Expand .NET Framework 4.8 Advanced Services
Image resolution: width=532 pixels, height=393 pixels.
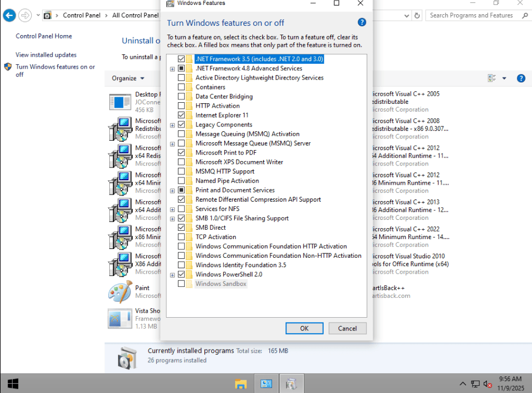point(173,69)
